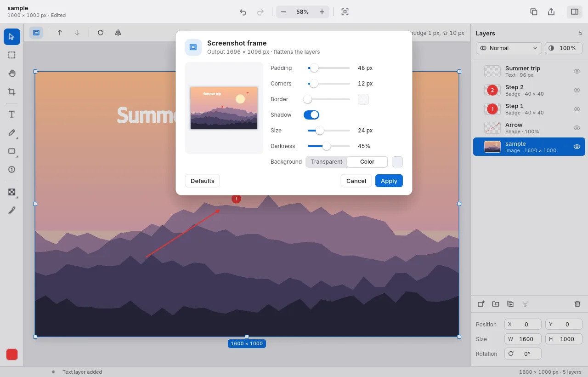Click the copy to clipboard icon
Viewport: 588px width, 377px height.
point(534,12)
